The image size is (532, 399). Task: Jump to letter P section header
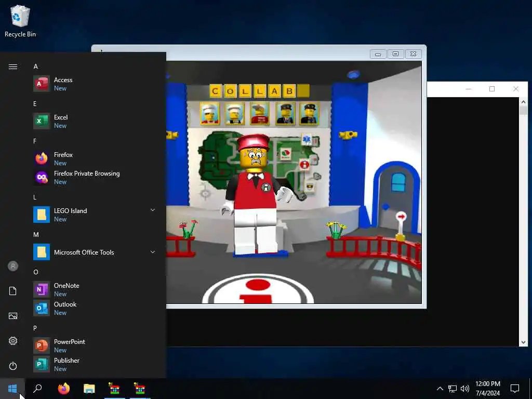tap(35, 328)
